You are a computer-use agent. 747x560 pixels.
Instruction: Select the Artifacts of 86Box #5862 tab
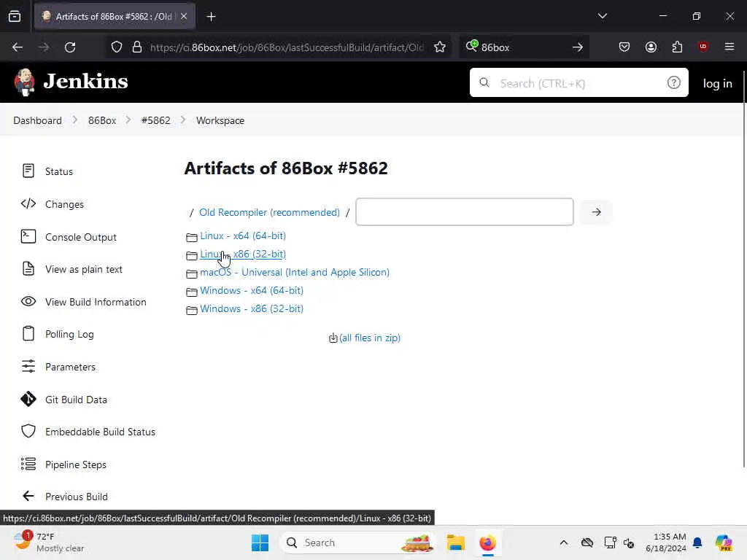point(115,17)
